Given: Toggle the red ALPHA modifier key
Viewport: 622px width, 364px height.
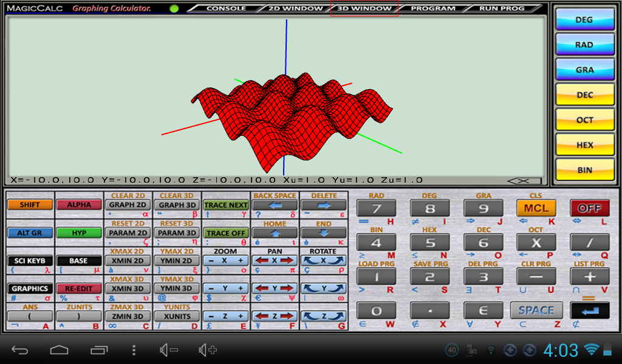Looking at the screenshot, I should click(78, 205).
